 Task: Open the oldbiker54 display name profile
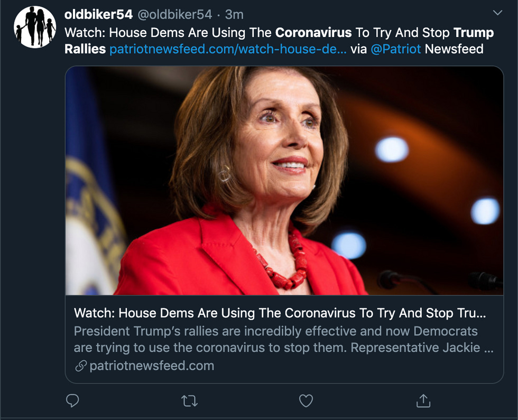[x=98, y=14]
